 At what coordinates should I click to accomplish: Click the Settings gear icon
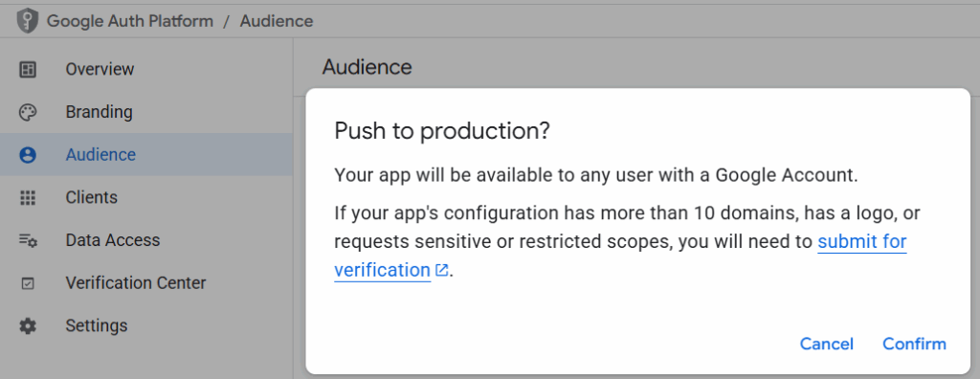pyautogui.click(x=28, y=325)
